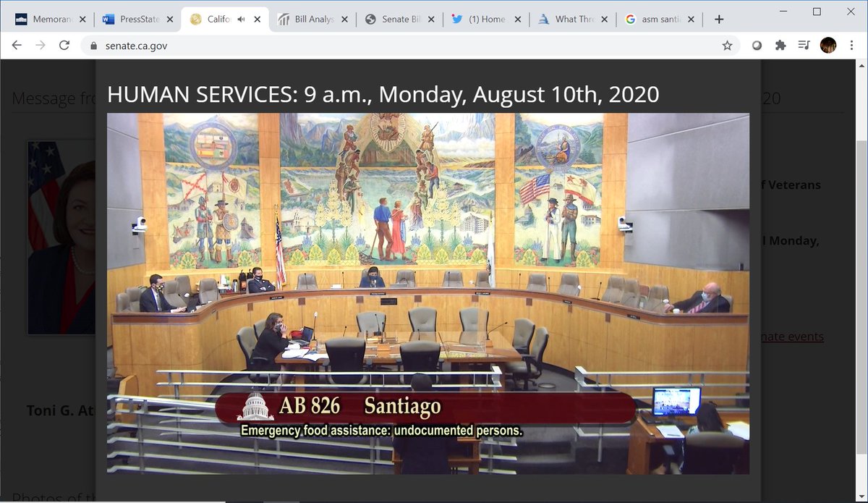The image size is (868, 503).
Task: Go back to the previous page
Action: click(x=17, y=45)
